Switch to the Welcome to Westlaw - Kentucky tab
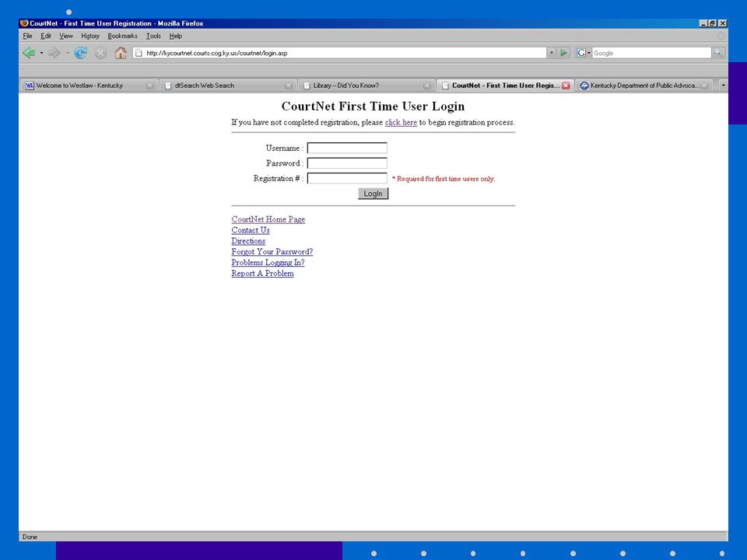The image size is (747, 560). (89, 86)
